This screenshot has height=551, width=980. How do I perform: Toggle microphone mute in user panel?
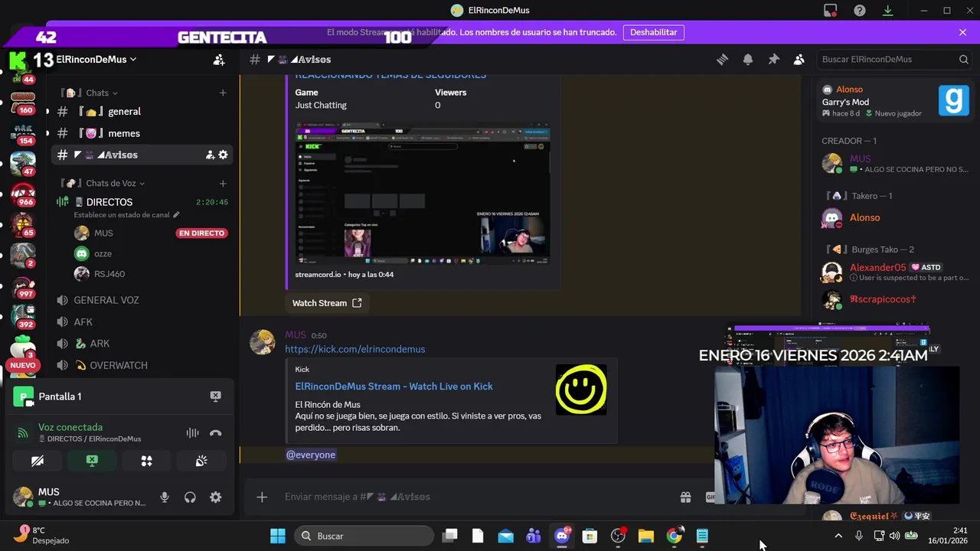(164, 497)
